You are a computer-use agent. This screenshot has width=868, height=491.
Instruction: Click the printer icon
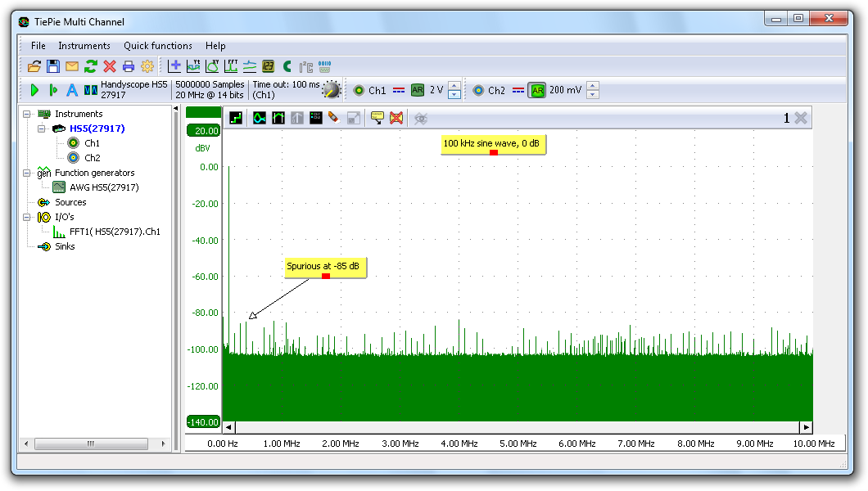(x=129, y=66)
